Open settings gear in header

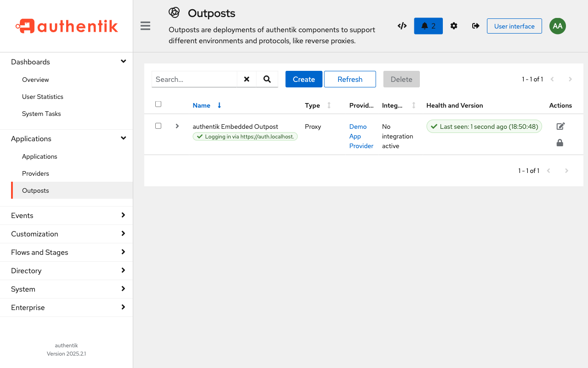click(454, 26)
